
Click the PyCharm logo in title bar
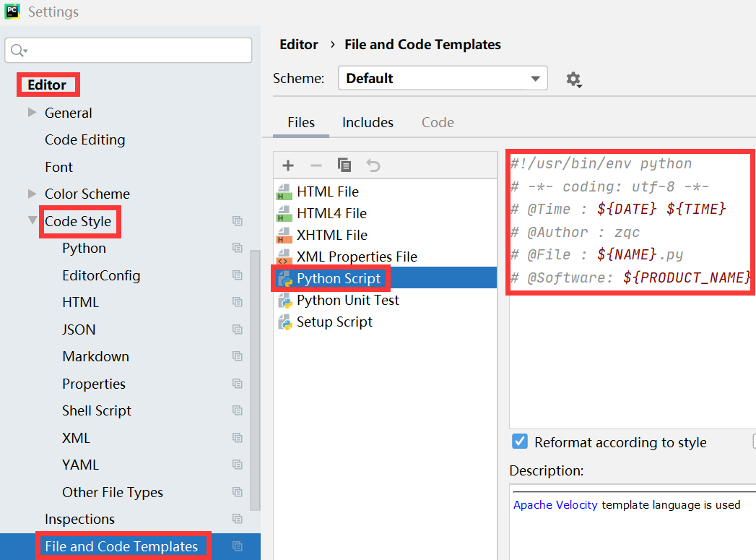point(12,11)
